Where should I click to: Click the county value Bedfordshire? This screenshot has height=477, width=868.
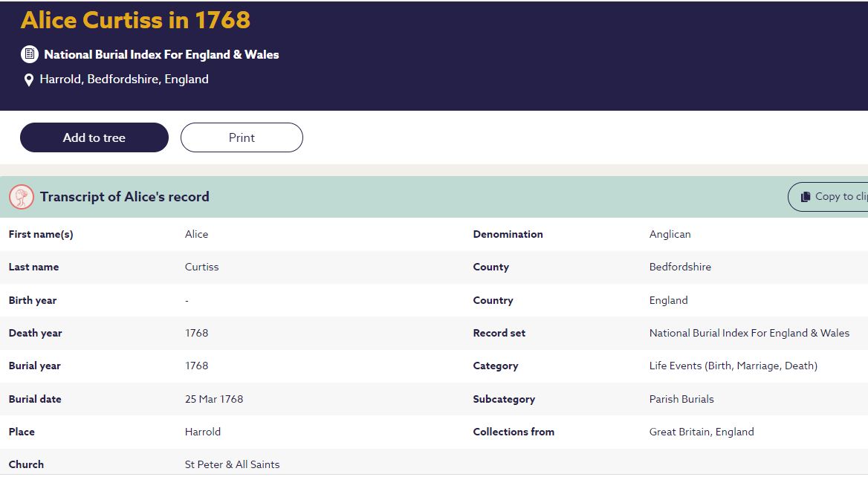point(680,267)
